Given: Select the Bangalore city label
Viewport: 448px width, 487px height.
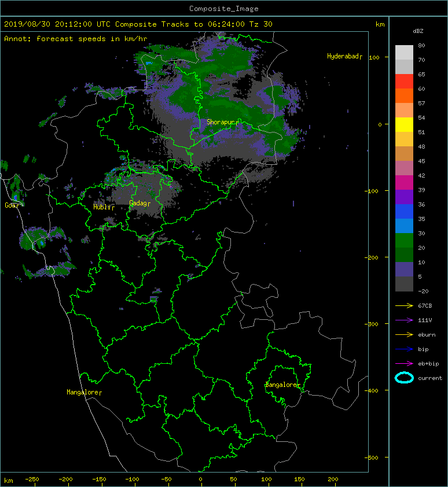Looking at the screenshot, I should tap(281, 385).
